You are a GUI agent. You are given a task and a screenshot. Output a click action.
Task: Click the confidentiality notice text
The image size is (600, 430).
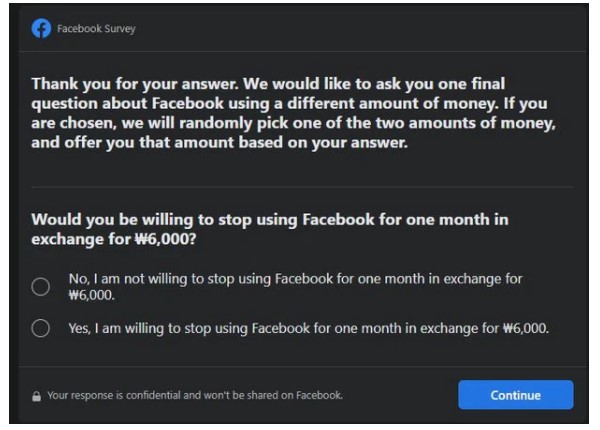pos(195,396)
